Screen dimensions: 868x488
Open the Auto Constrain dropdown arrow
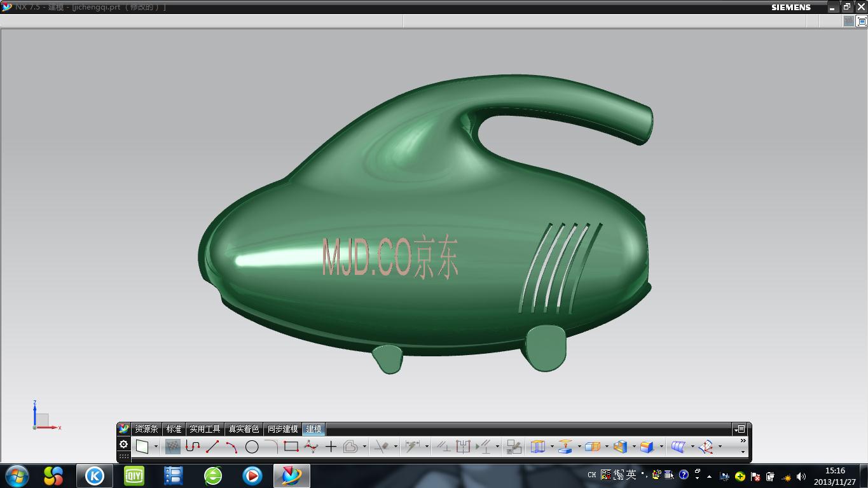click(497, 447)
